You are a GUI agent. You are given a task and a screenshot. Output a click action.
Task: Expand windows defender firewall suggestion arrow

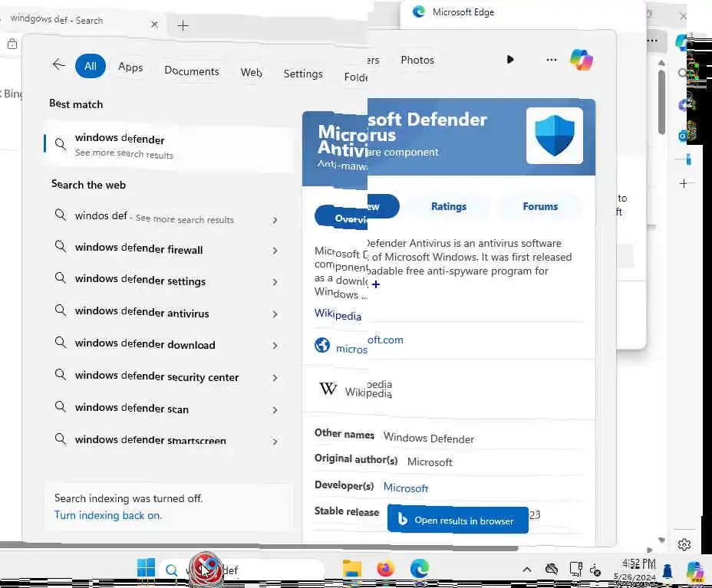[x=275, y=251]
